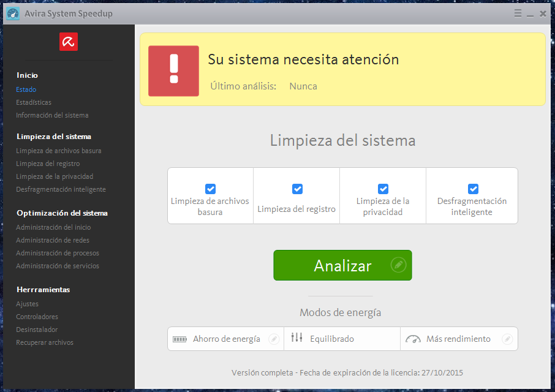Click the sliders icon for Equilibrado
The width and height of the screenshot is (555, 392).
click(x=296, y=337)
